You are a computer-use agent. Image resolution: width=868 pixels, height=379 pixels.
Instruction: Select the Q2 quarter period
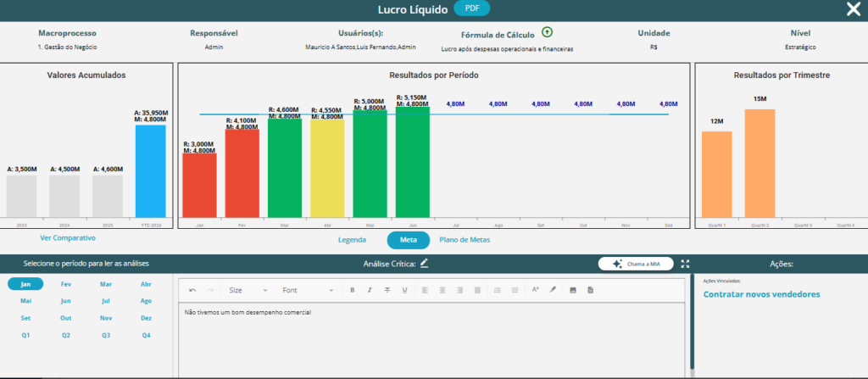(x=66, y=335)
